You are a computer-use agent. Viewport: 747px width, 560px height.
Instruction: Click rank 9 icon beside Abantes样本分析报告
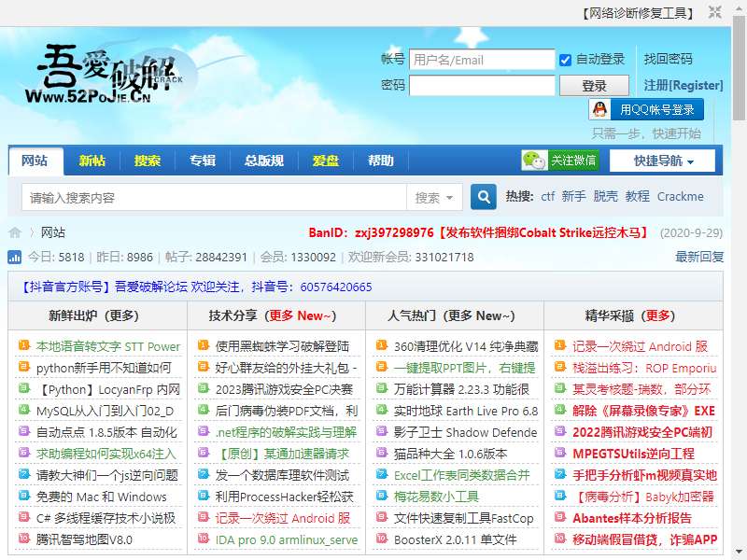pos(559,517)
